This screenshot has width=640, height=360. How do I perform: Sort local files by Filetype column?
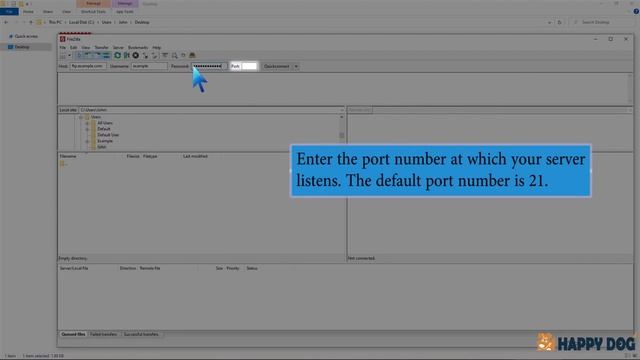click(x=150, y=156)
